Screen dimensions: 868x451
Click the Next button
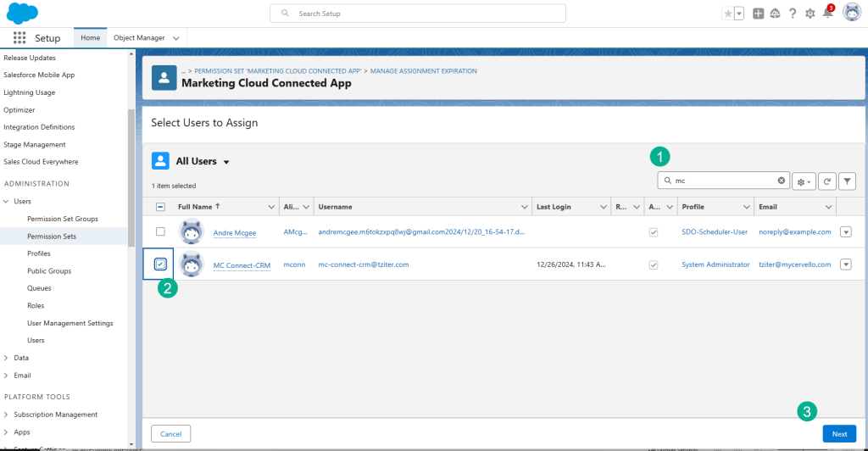click(838, 433)
